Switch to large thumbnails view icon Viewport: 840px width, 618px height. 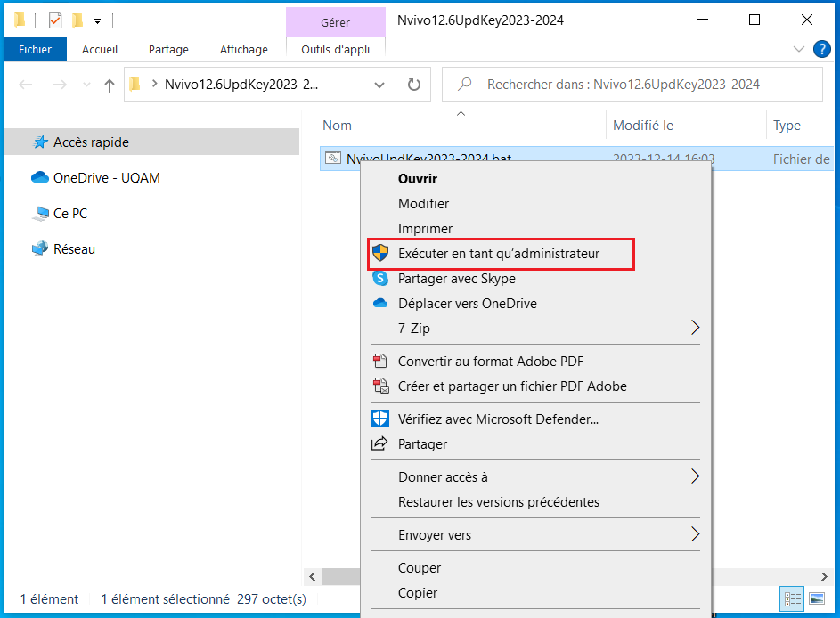click(x=816, y=598)
